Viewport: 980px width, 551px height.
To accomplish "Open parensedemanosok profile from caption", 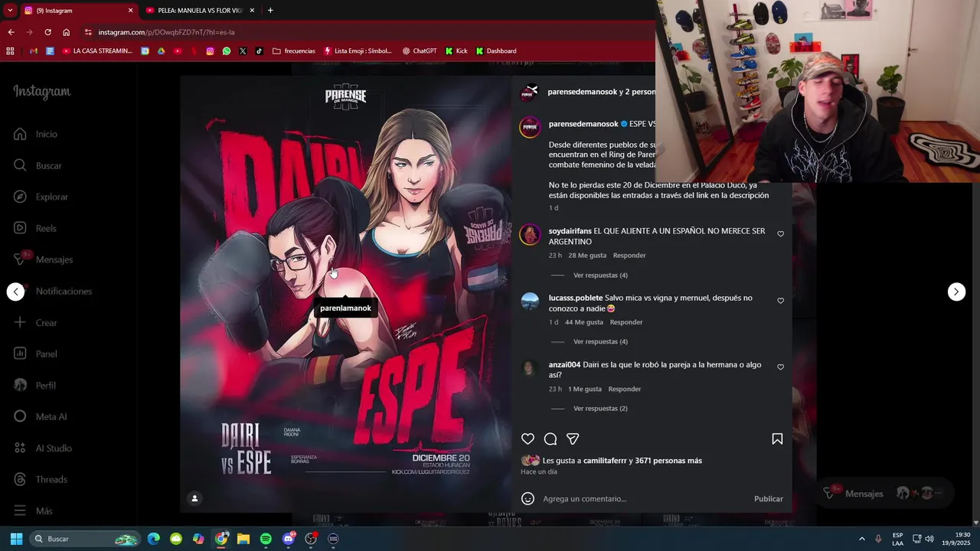I will (x=583, y=124).
